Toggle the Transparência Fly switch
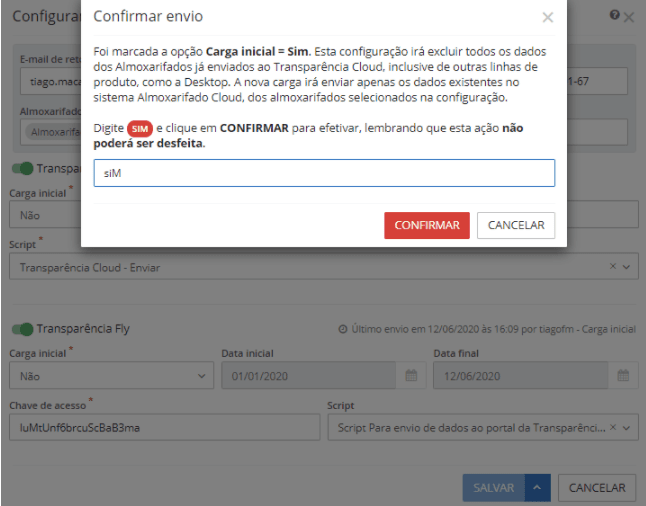This screenshot has height=506, width=646. (x=21, y=329)
